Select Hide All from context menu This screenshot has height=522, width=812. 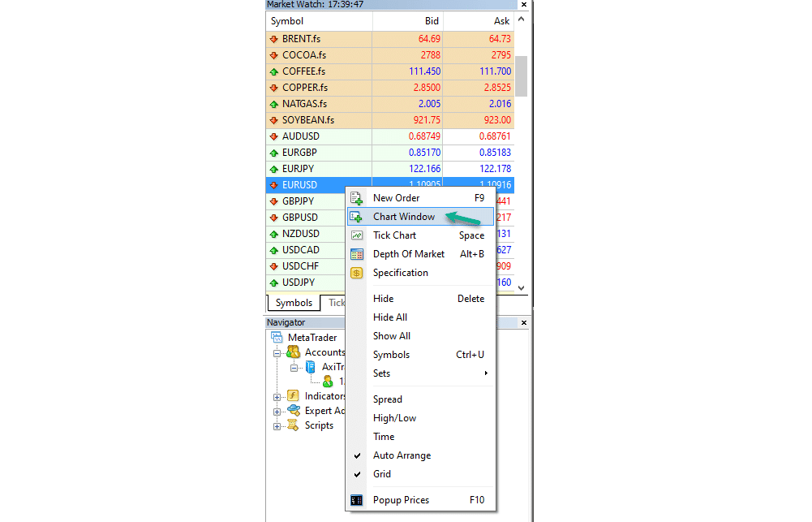click(x=389, y=317)
